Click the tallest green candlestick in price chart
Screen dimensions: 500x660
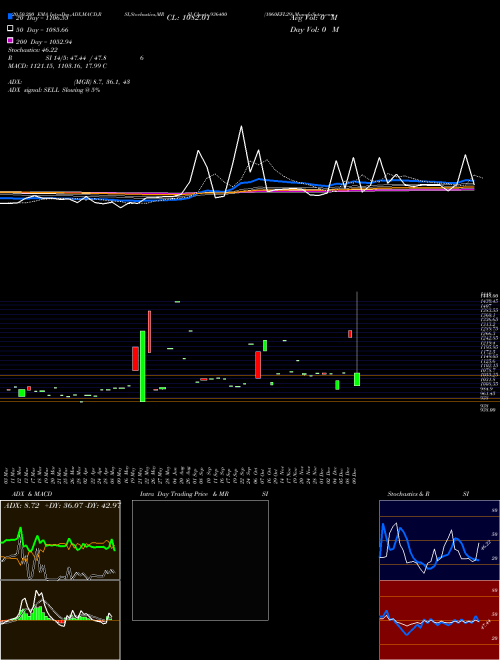tap(143, 366)
